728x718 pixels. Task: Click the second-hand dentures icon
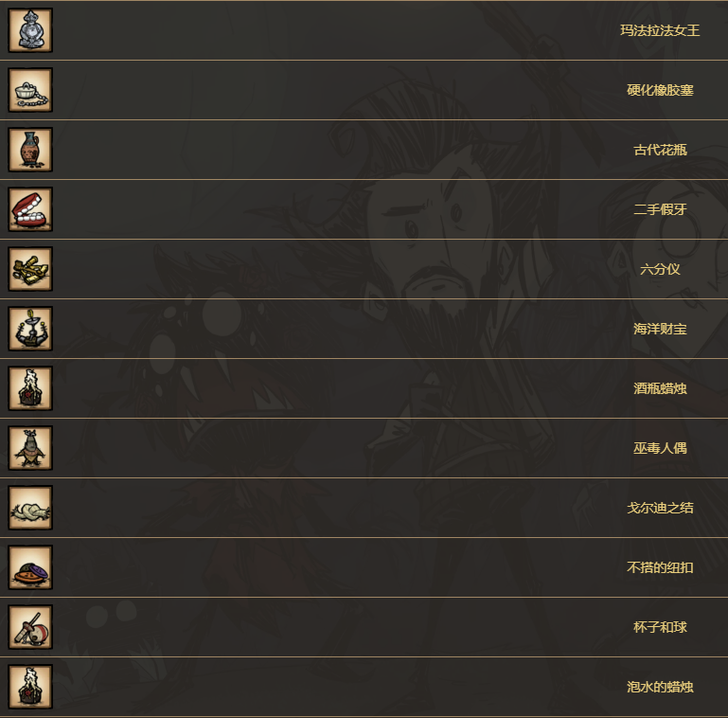point(30,209)
